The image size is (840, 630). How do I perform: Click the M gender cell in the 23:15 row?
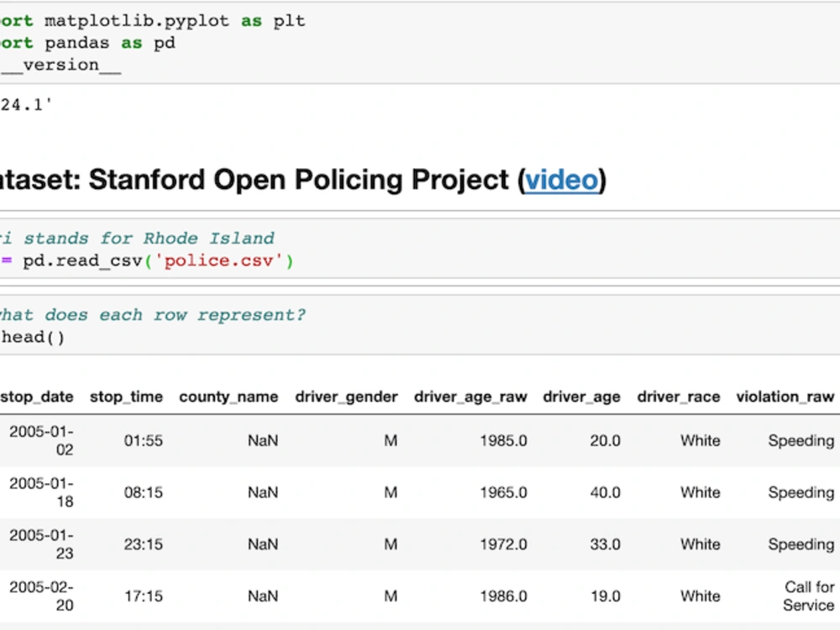click(x=391, y=545)
